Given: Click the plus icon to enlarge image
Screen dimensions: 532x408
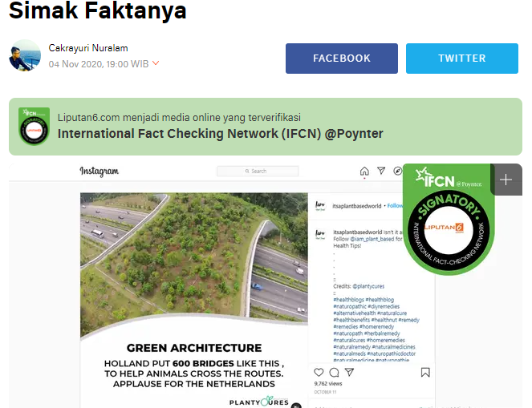Looking at the screenshot, I should 506,180.
